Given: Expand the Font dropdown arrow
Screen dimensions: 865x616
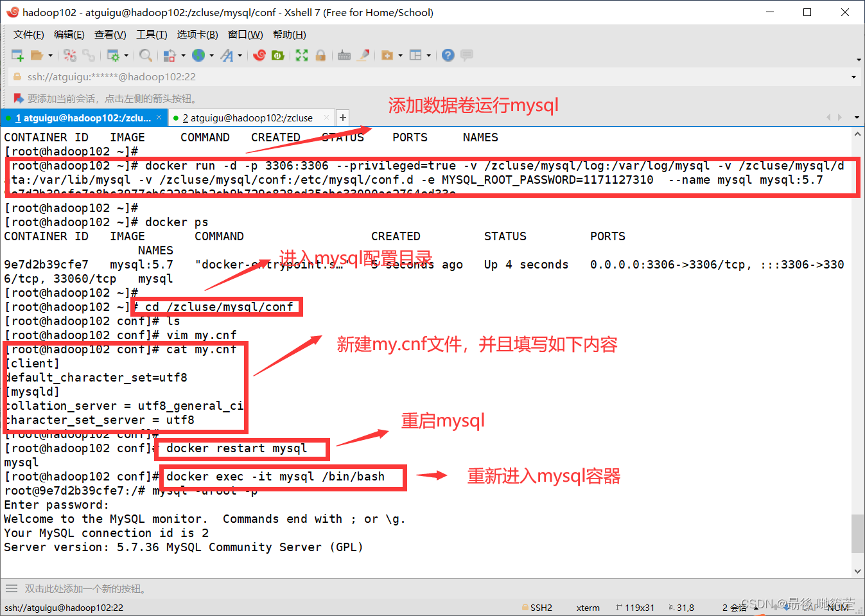Looking at the screenshot, I should (240, 56).
